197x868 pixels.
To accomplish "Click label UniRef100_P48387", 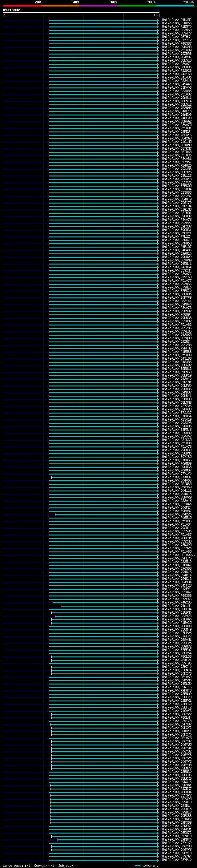I will [176, 43].
